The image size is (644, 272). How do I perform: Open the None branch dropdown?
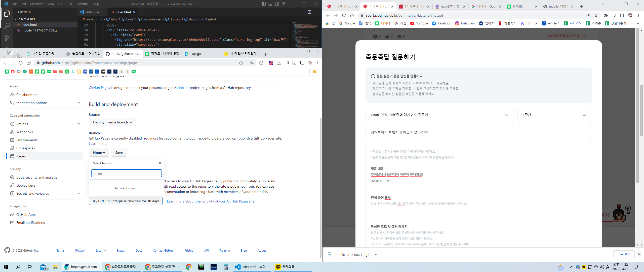[x=99, y=153]
